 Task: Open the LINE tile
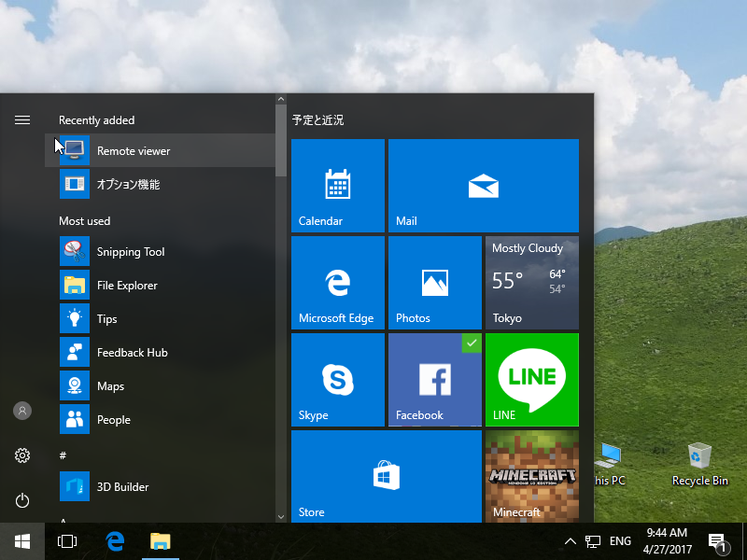[x=531, y=380]
